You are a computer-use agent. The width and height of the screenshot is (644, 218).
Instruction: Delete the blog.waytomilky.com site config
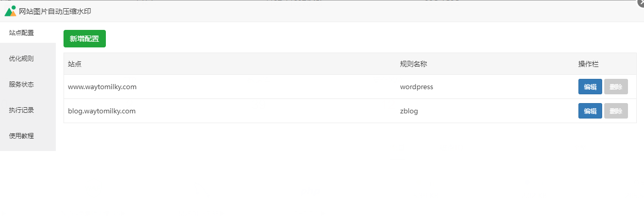point(616,111)
